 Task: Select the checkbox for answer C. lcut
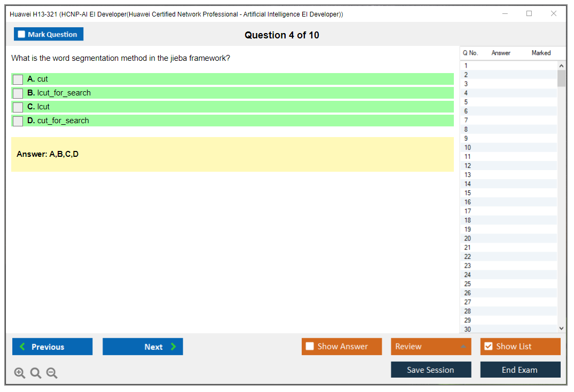coord(18,107)
